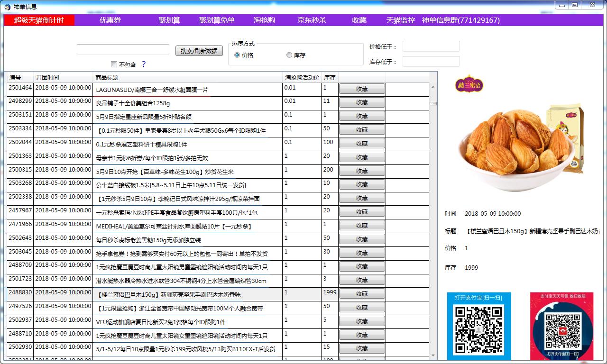The width and height of the screenshot is (607, 364).
Task: Click inside the 价格低于 input field
Action: tap(431, 46)
